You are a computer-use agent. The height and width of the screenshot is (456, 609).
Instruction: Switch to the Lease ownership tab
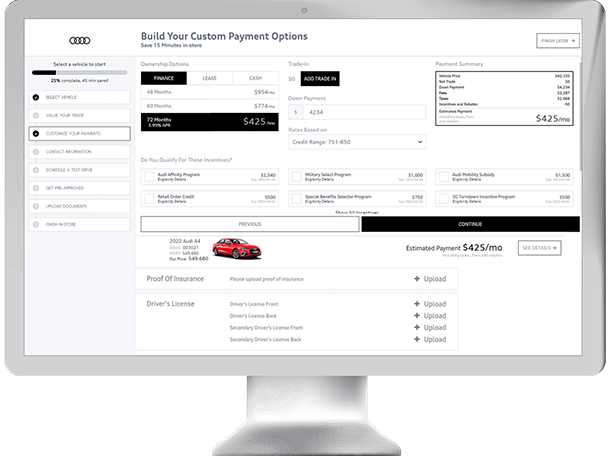point(208,78)
